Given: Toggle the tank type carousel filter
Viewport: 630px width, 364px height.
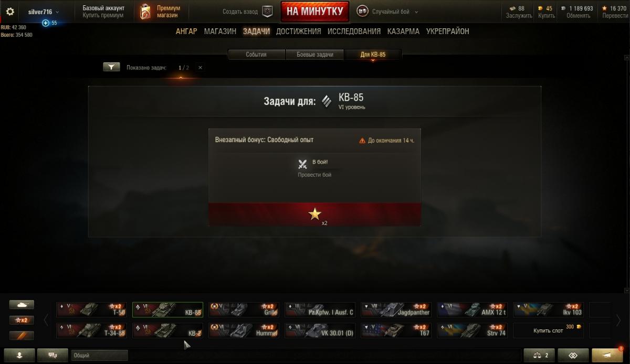Looking at the screenshot, I should [x=22, y=304].
